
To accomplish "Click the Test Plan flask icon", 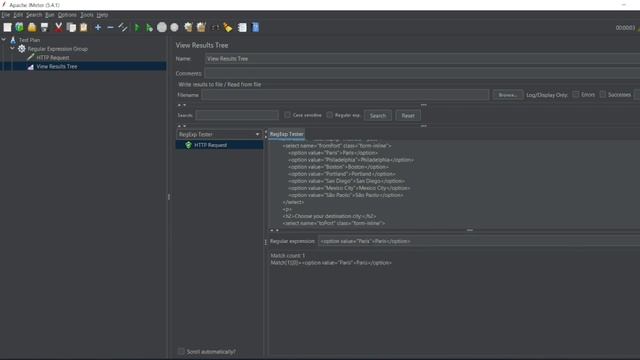I will pyautogui.click(x=13, y=40).
